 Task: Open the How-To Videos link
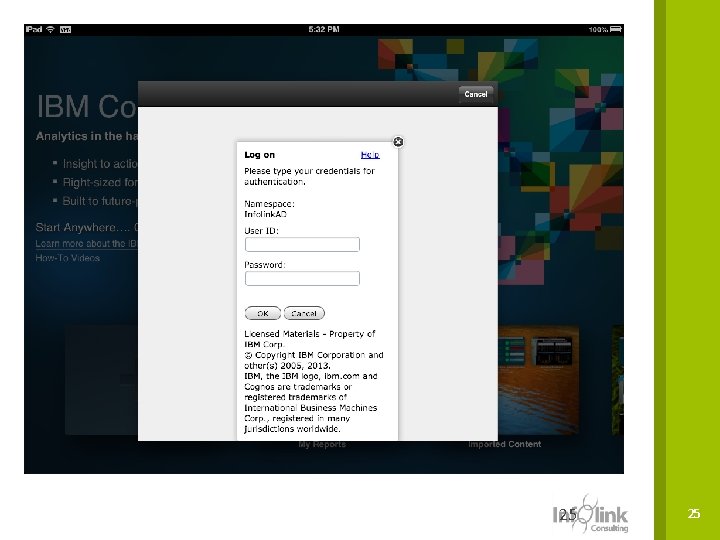(x=68, y=258)
